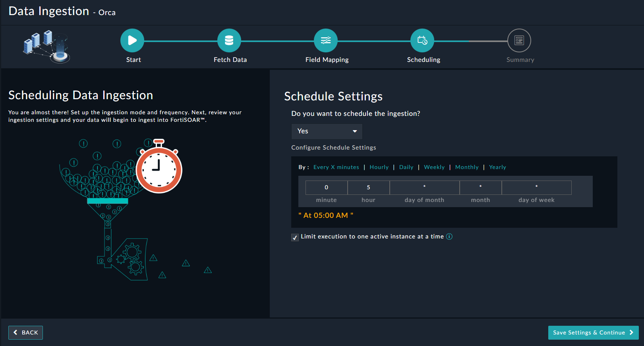Edit the day of month field
The image size is (644, 346).
point(424,187)
